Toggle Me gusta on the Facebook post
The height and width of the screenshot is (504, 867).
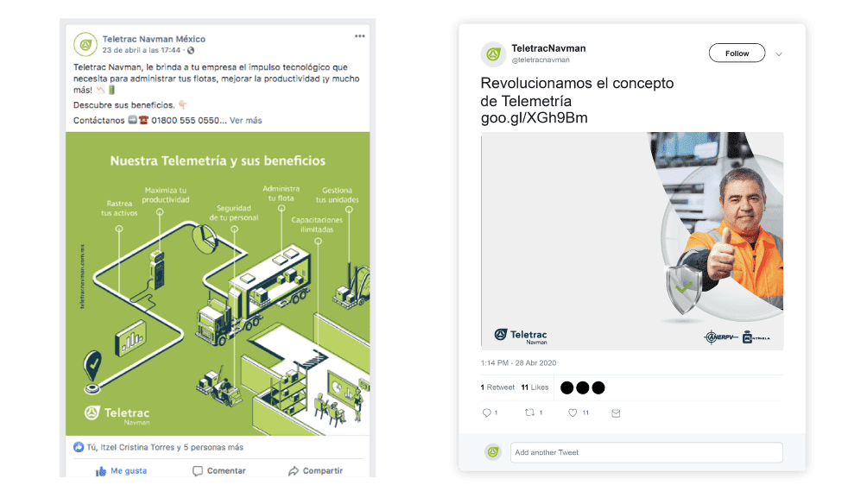121,471
